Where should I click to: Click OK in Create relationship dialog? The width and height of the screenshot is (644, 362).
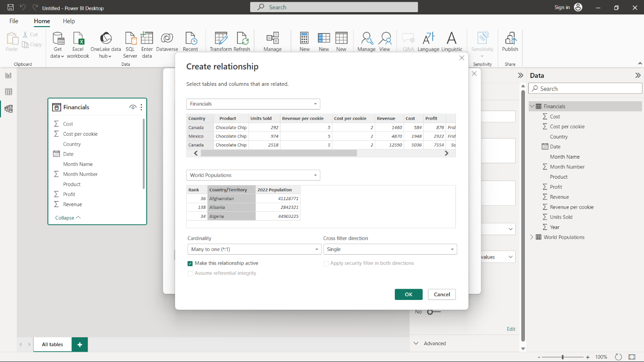(409, 294)
